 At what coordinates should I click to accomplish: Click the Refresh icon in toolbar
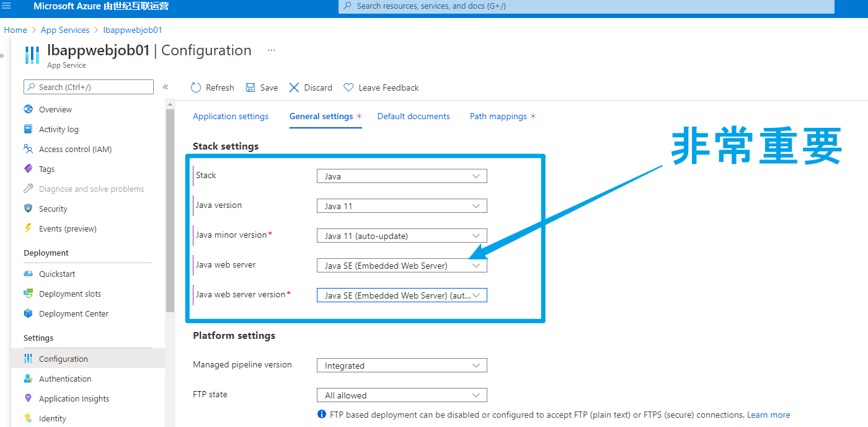click(196, 88)
